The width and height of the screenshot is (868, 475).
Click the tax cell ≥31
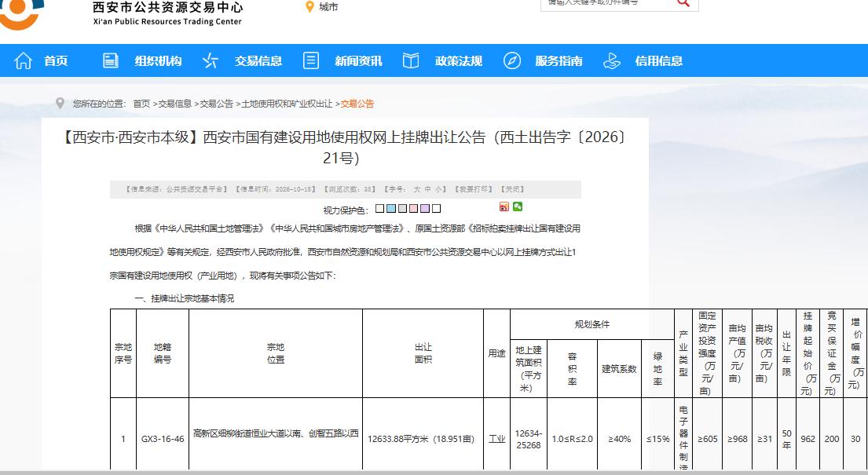point(764,439)
